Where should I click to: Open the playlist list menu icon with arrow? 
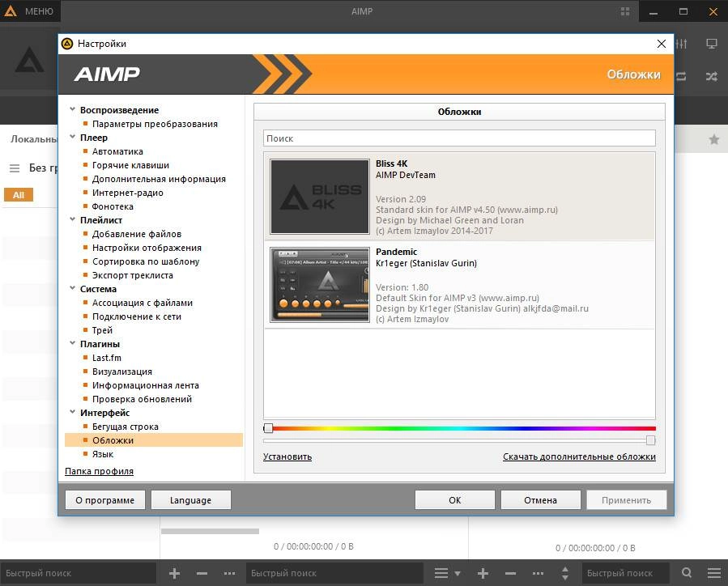click(x=447, y=574)
